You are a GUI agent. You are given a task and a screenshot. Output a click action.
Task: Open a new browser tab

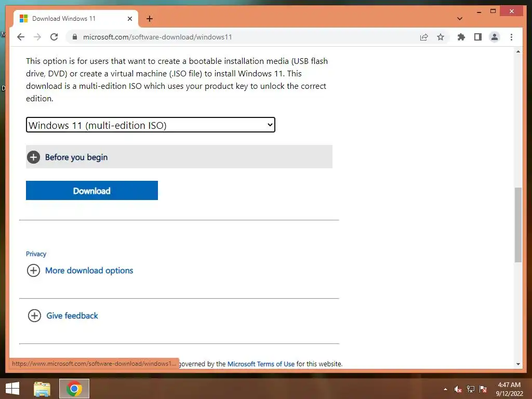pyautogui.click(x=150, y=19)
